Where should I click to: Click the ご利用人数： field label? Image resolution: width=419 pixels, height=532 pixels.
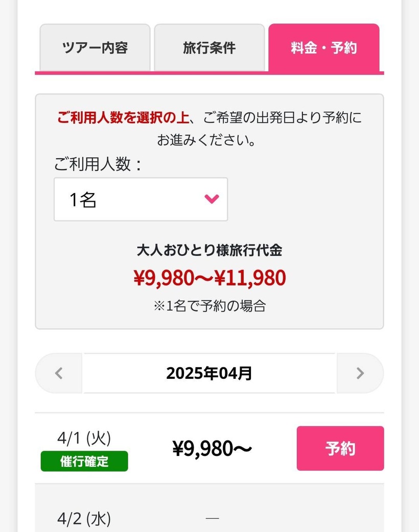click(98, 164)
